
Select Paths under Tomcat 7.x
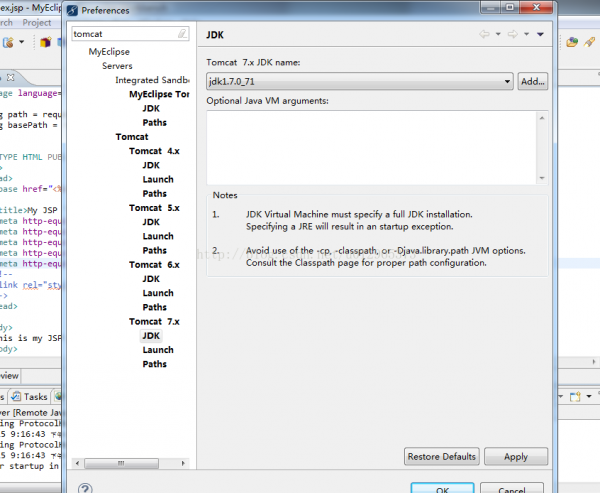(x=155, y=364)
